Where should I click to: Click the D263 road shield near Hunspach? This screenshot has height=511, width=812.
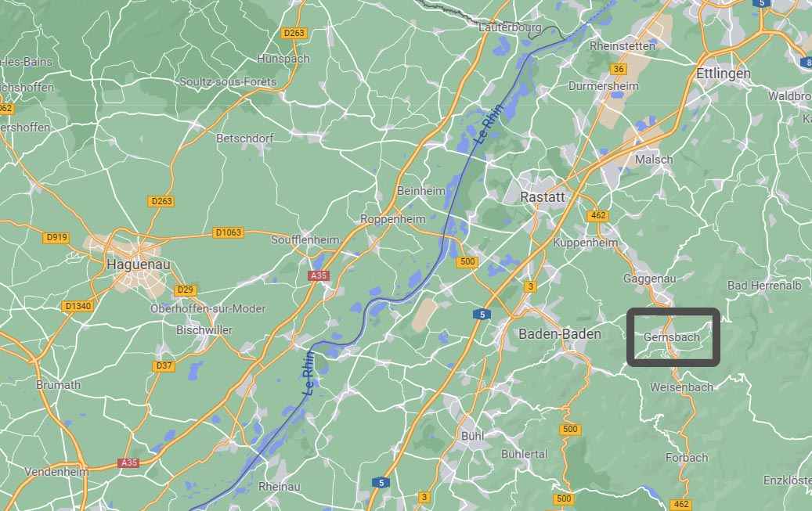click(x=294, y=33)
